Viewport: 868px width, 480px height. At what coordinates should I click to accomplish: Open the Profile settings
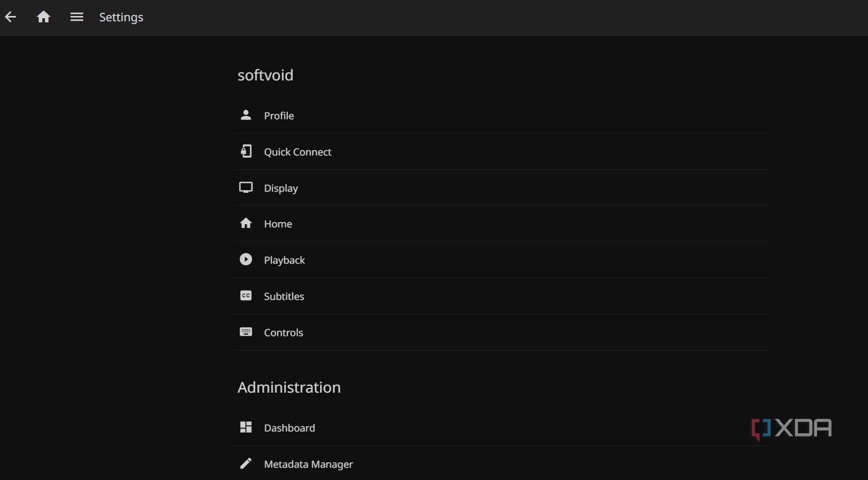(501, 116)
